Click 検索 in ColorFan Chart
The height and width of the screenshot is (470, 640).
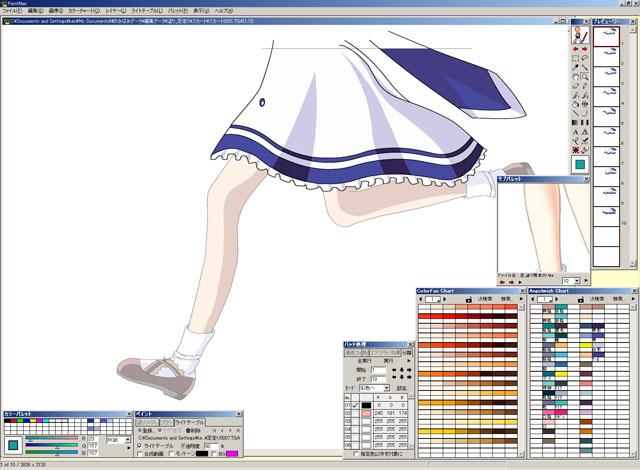pyautogui.click(x=506, y=299)
